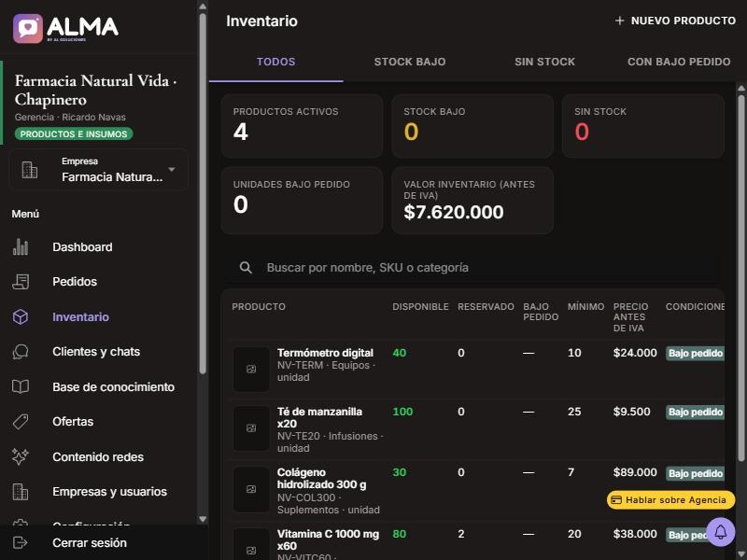Viewport: 747px width, 560px height.
Task: Open Clientes y chats menu item
Action: [x=98, y=352]
